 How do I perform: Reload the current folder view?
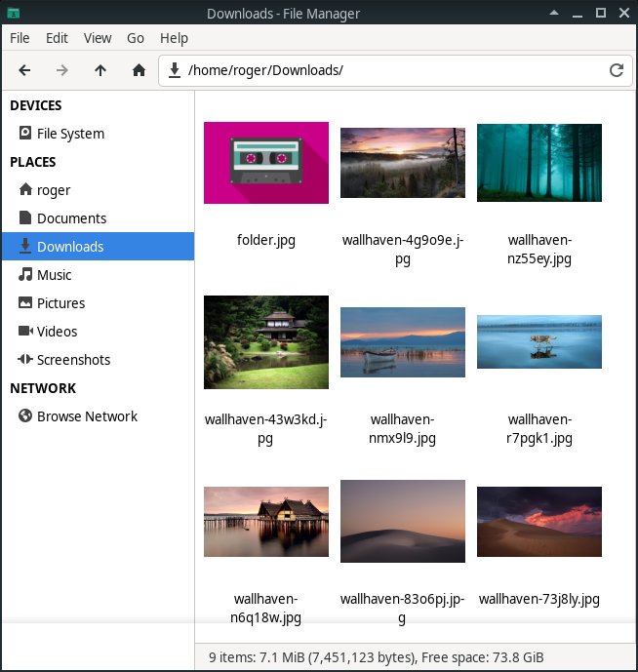(x=616, y=70)
